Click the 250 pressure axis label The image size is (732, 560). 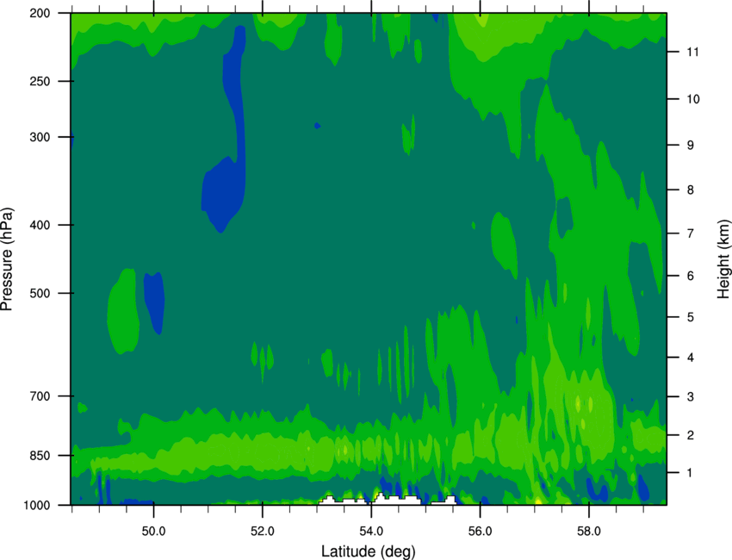coord(40,81)
